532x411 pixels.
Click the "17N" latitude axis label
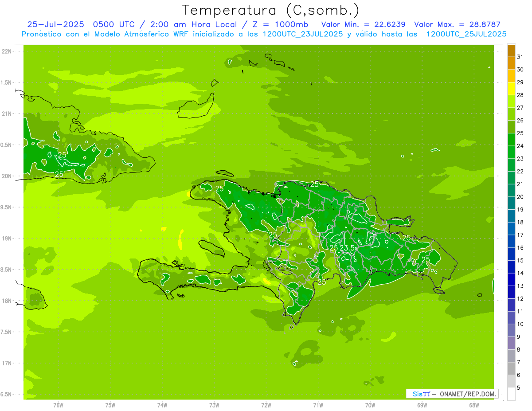[x=7, y=363]
